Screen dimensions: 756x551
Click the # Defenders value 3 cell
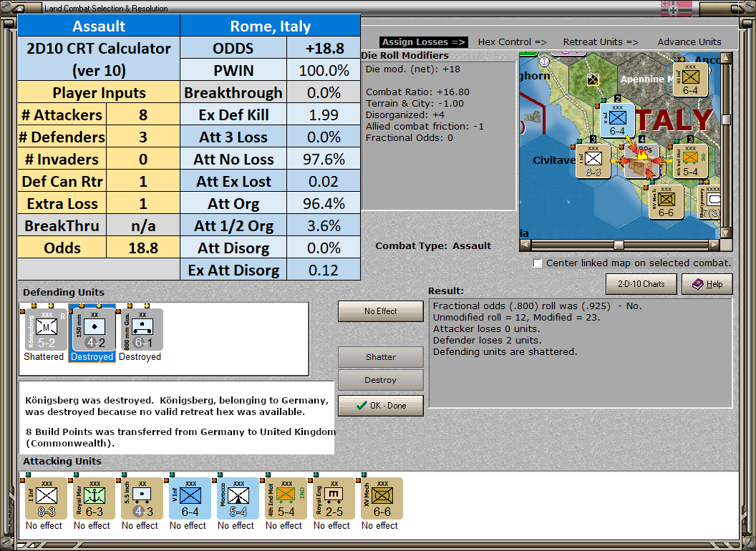tap(143, 137)
